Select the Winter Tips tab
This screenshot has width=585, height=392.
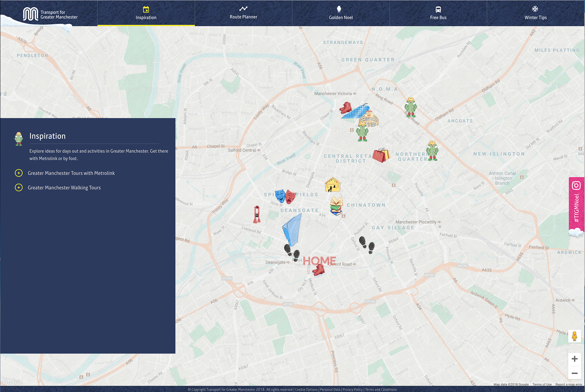click(535, 13)
